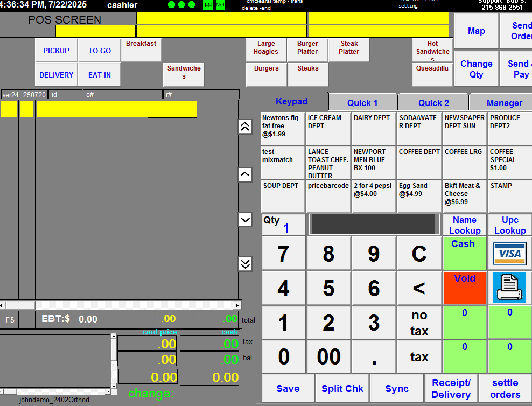Image resolution: width=532 pixels, height=406 pixels.
Task: Open the Quesadilla category
Action: coord(432,75)
